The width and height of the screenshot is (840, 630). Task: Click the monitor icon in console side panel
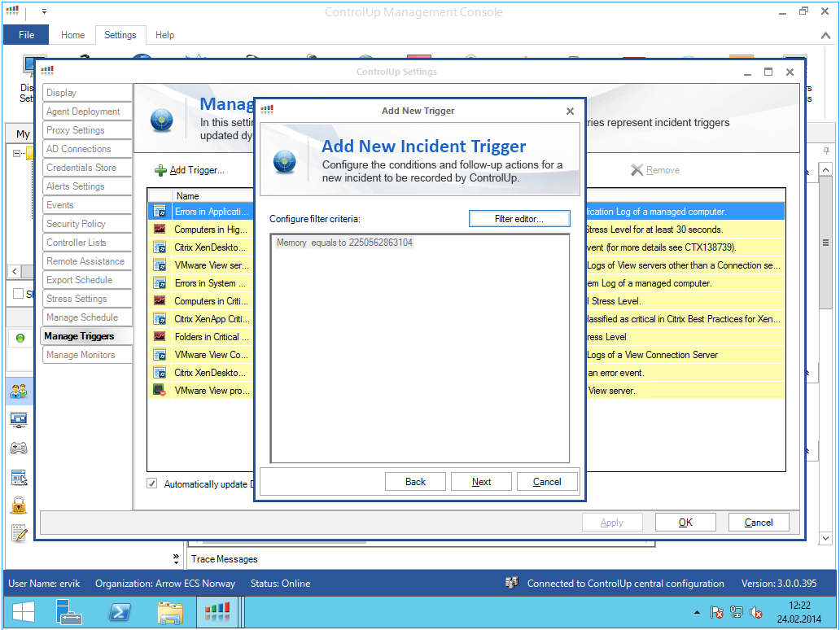point(19,419)
